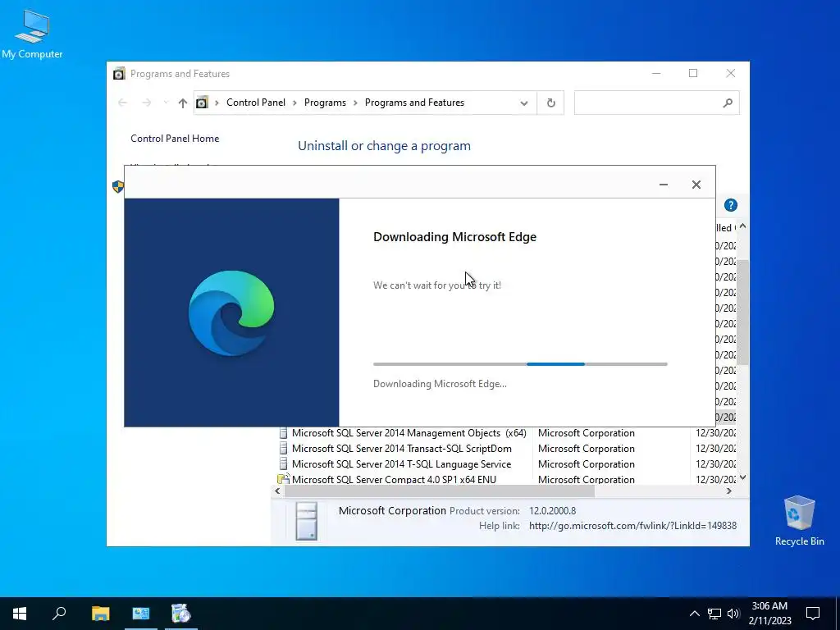
Task: Click the Programs and Features title icon
Action: click(119, 73)
